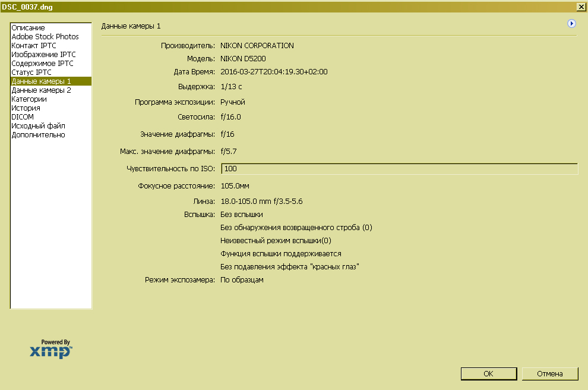Click the NIKON D5200 model value
The width and height of the screenshot is (588, 390).
click(243, 59)
